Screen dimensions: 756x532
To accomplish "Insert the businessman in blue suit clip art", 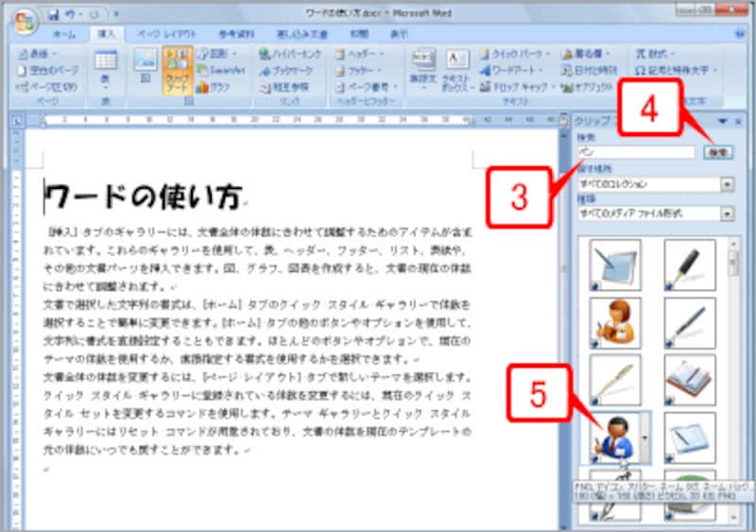I will [x=613, y=438].
